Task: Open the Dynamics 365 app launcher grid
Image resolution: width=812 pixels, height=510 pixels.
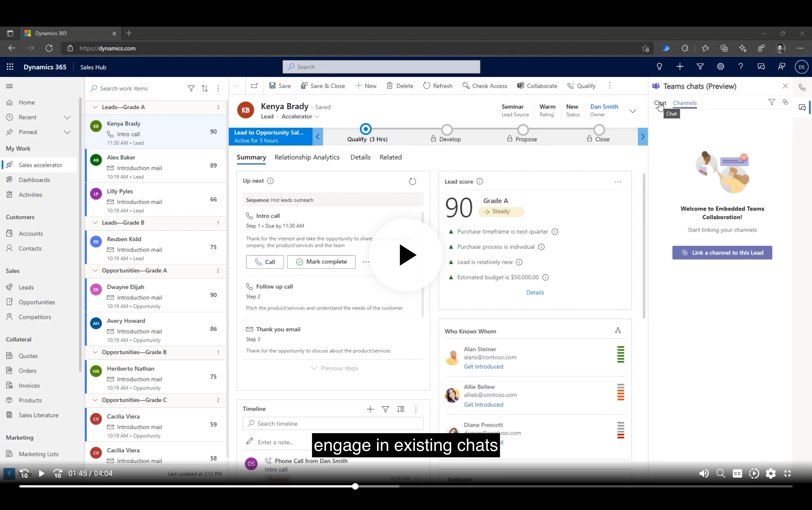Action: tap(10, 67)
